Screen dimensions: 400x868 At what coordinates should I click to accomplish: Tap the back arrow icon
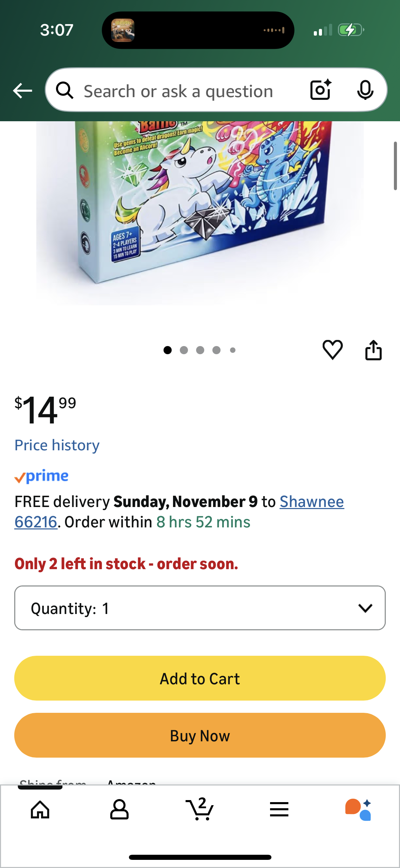pos(22,91)
